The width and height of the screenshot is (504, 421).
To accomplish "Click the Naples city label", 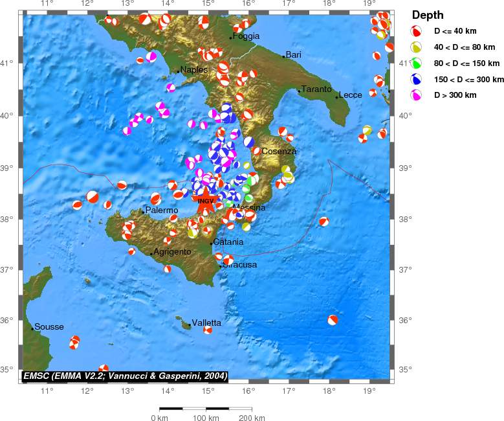I will (194, 70).
